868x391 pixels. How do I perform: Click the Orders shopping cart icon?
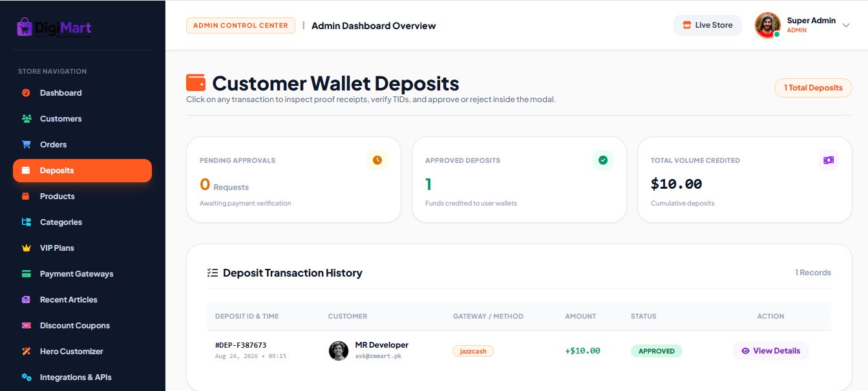coord(26,144)
